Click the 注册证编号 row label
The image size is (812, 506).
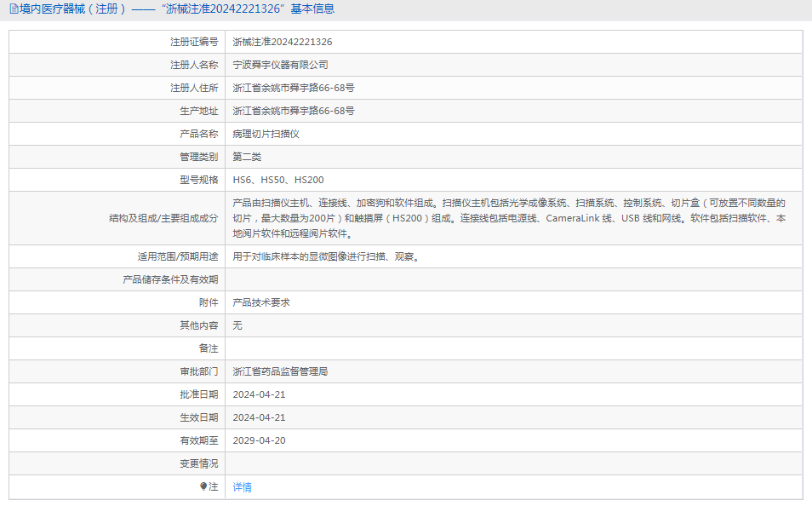click(x=194, y=42)
